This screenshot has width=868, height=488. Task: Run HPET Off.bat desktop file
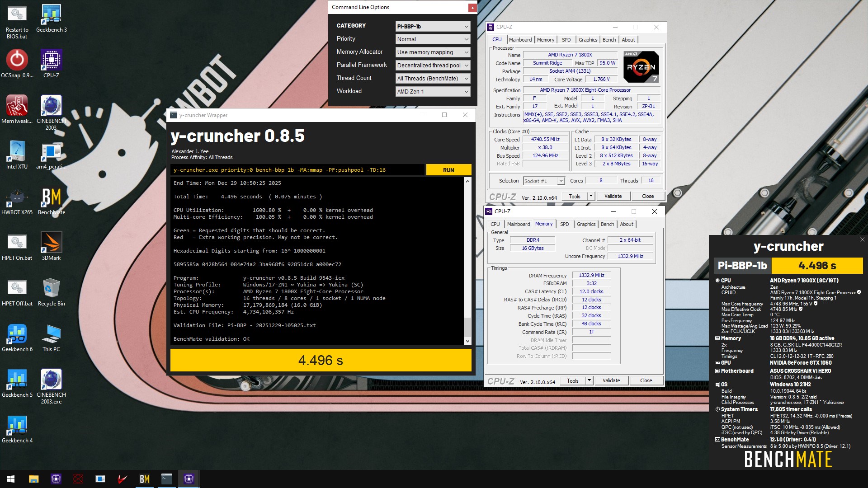click(x=17, y=291)
